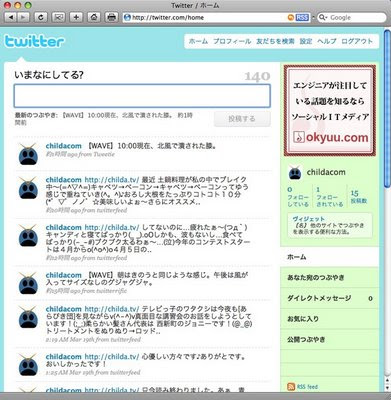
Task: Open the 投稿数 posts count link
Action: pos(359,197)
